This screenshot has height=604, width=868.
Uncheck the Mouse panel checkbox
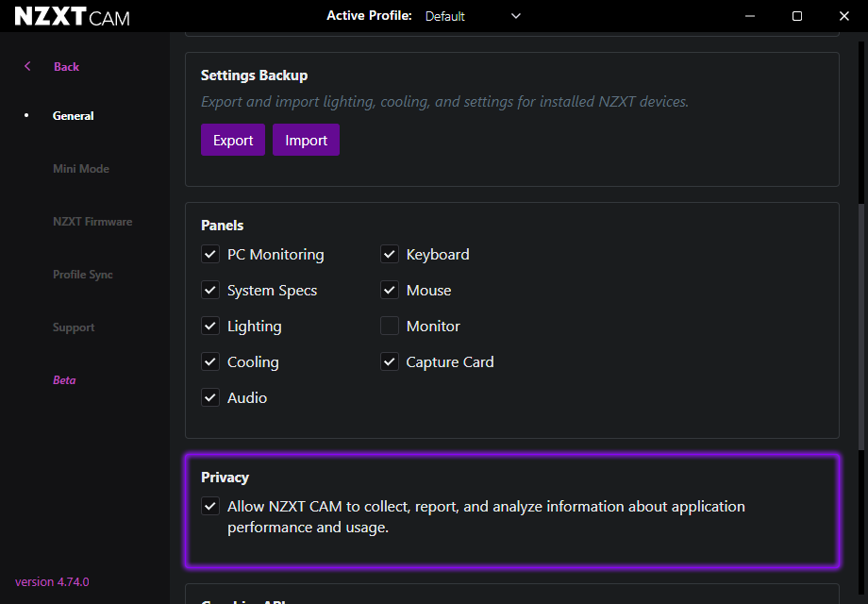(x=390, y=290)
